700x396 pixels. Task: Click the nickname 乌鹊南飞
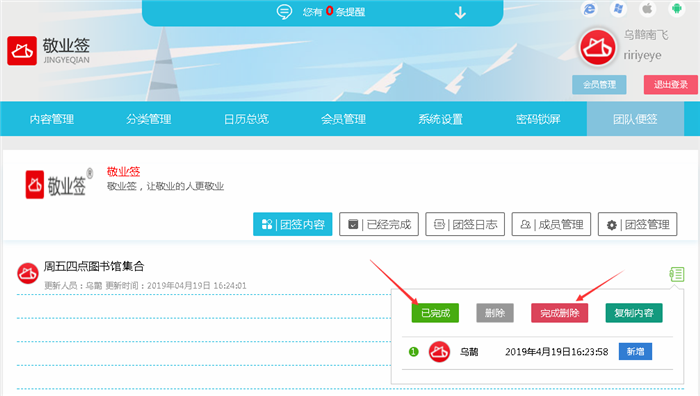(x=646, y=35)
